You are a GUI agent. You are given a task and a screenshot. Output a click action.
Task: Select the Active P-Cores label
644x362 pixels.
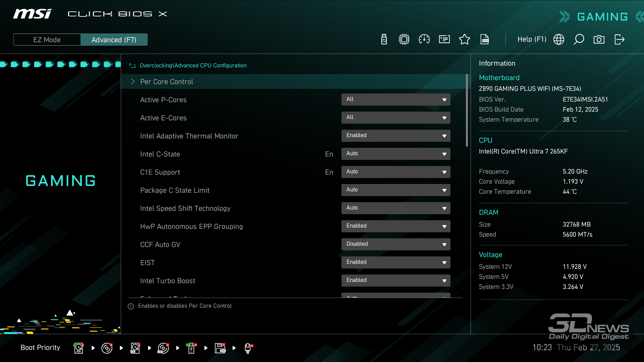click(x=163, y=100)
